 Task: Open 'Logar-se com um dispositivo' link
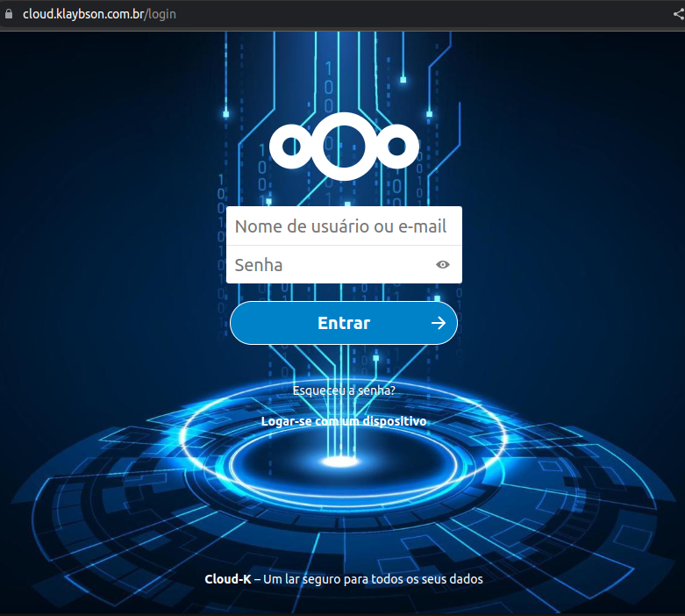pos(344,421)
